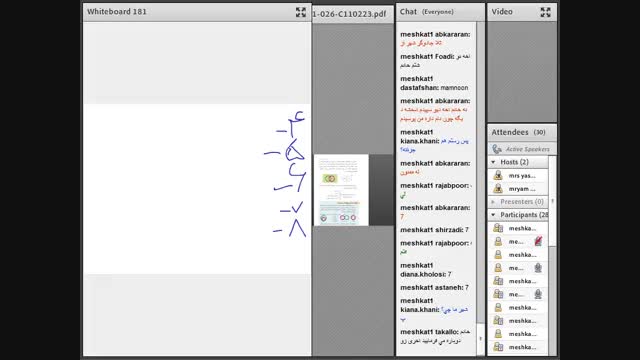Click the shared PDF page thumbnail
This screenshot has height=360, width=640.
(x=341, y=190)
